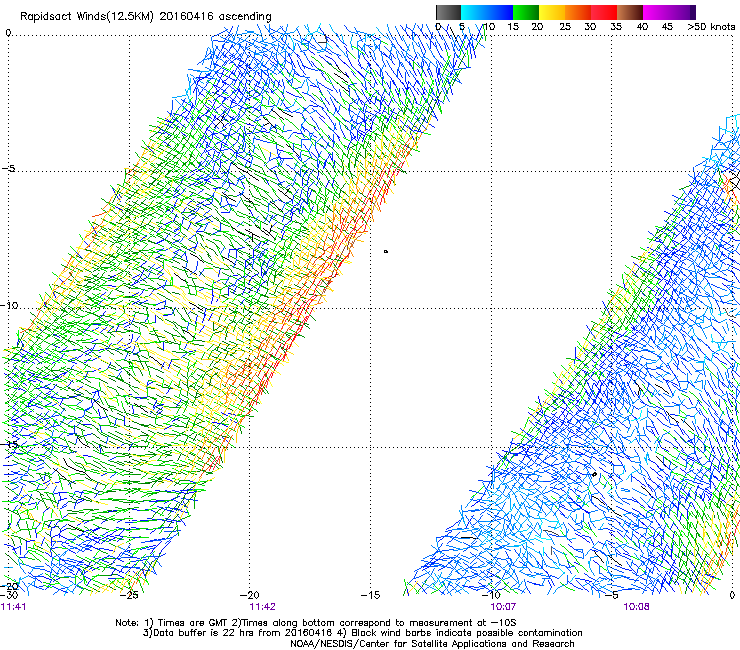Click the plot title 'Rapidsact Winds(12.5KM) 20160416 ascending'

(145, 16)
